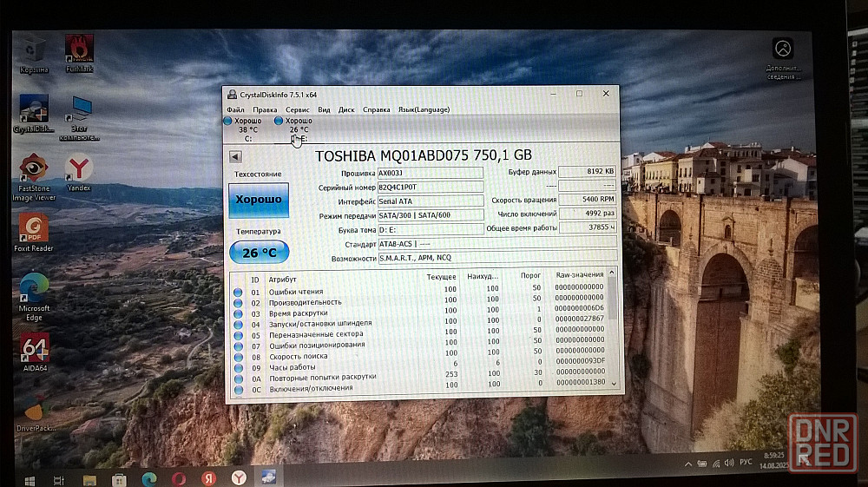868x487 pixels.
Task: Open the Сервис menu
Action: (297, 109)
